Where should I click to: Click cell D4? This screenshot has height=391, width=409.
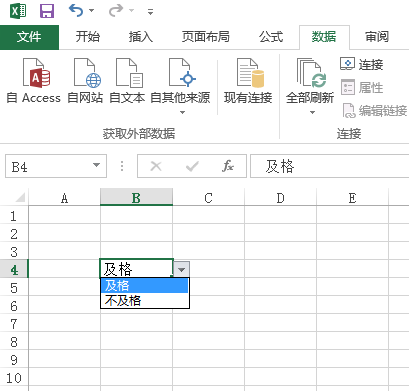[x=281, y=269]
